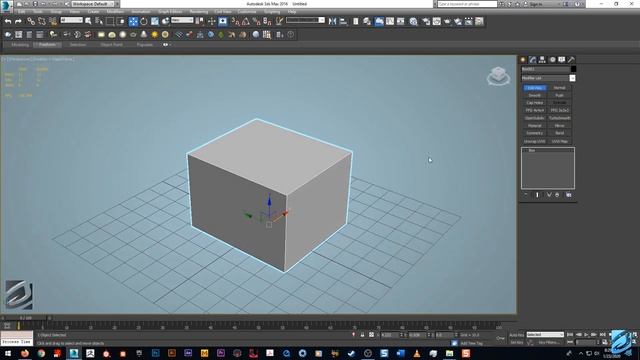Image resolution: width=640 pixels, height=360 pixels.
Task: Toggle the ribbon from the main toolbar
Action: [379, 21]
